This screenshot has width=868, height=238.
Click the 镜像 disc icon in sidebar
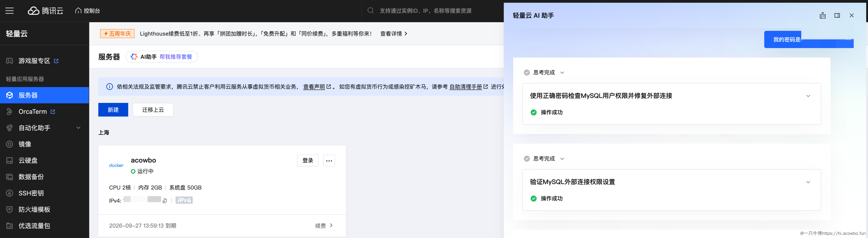click(x=10, y=144)
